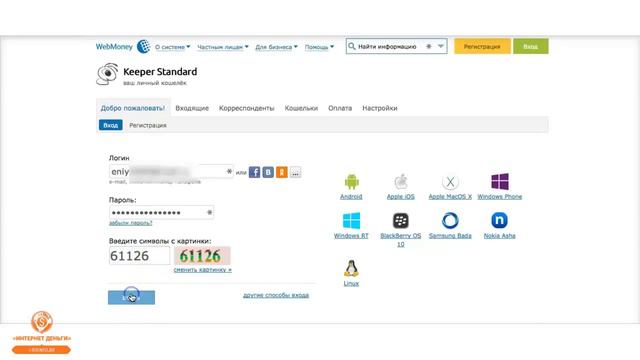
Task: Open the О системе menu
Action: pyautogui.click(x=172, y=47)
